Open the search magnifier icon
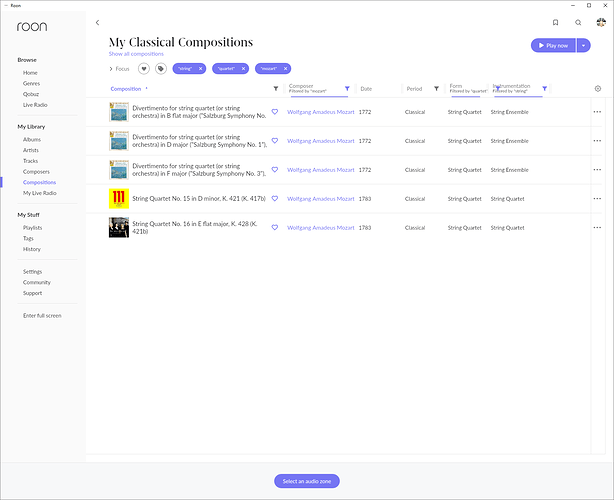This screenshot has width=614, height=500. (x=578, y=22)
